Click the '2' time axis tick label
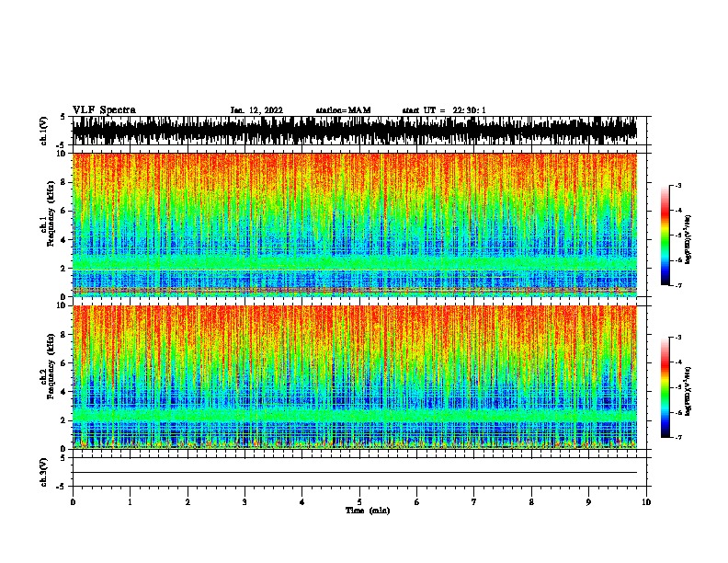 click(188, 502)
